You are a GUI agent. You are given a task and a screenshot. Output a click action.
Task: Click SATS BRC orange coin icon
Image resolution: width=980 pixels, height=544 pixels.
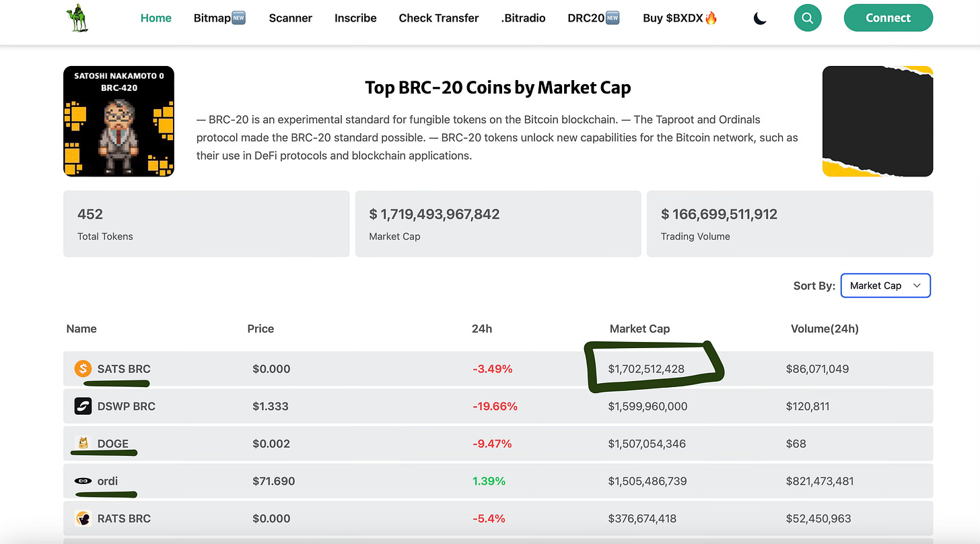click(83, 369)
